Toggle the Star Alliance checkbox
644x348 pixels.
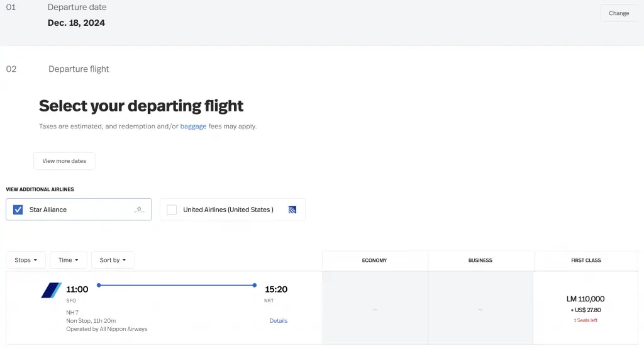click(x=18, y=210)
